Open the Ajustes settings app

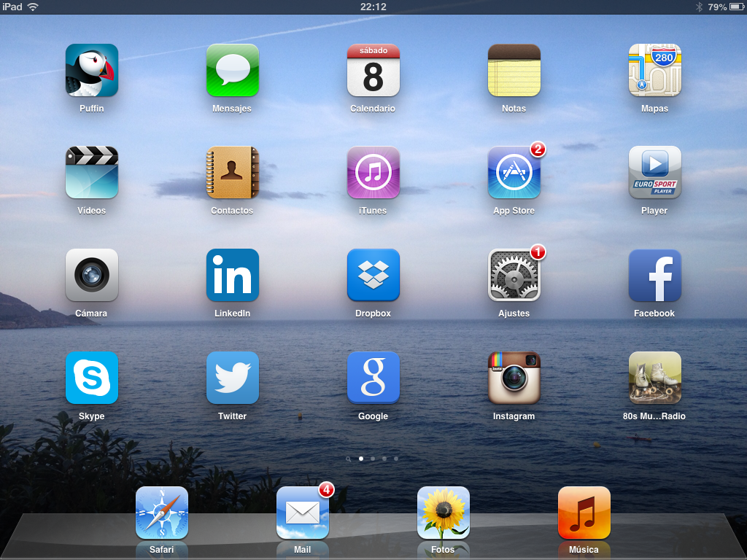click(x=514, y=275)
